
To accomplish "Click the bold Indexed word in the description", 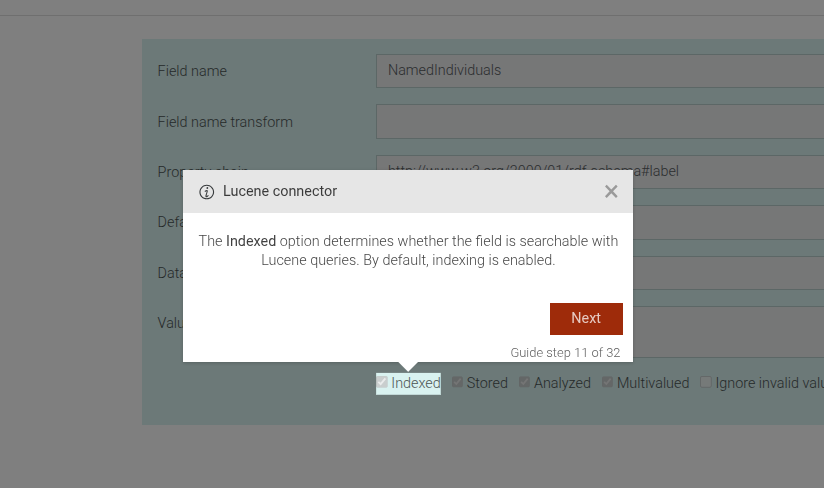I will coord(251,241).
